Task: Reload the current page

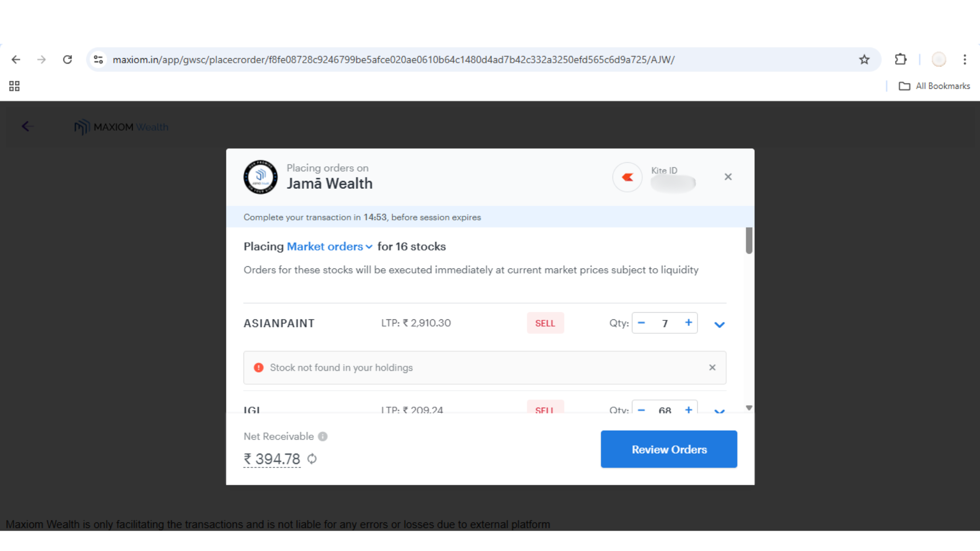Action: tap(67, 60)
